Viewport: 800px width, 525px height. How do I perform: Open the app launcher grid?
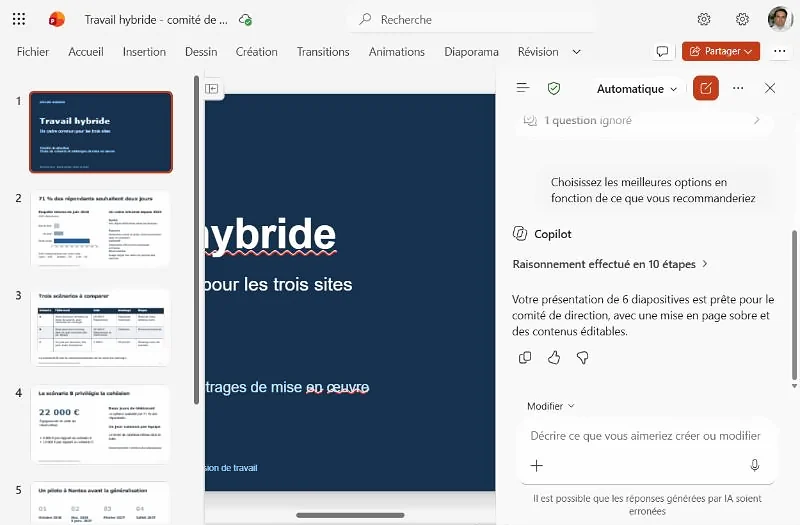pos(19,19)
